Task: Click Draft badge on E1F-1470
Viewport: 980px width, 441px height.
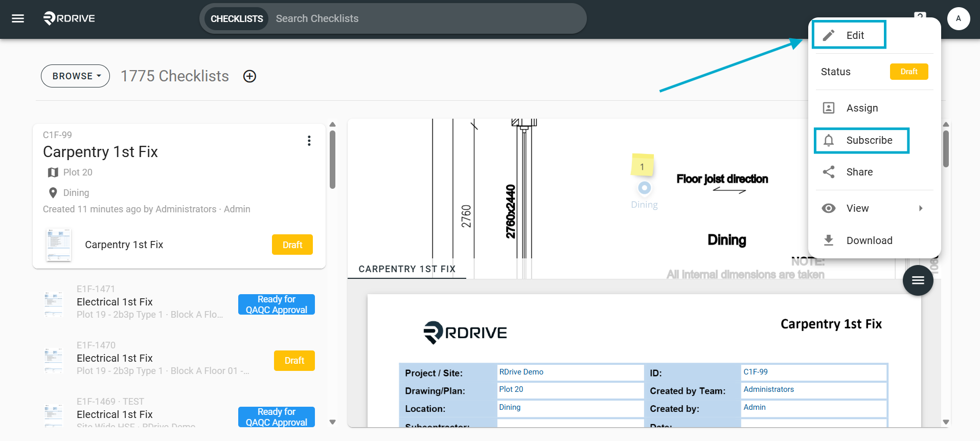Action: pos(294,361)
